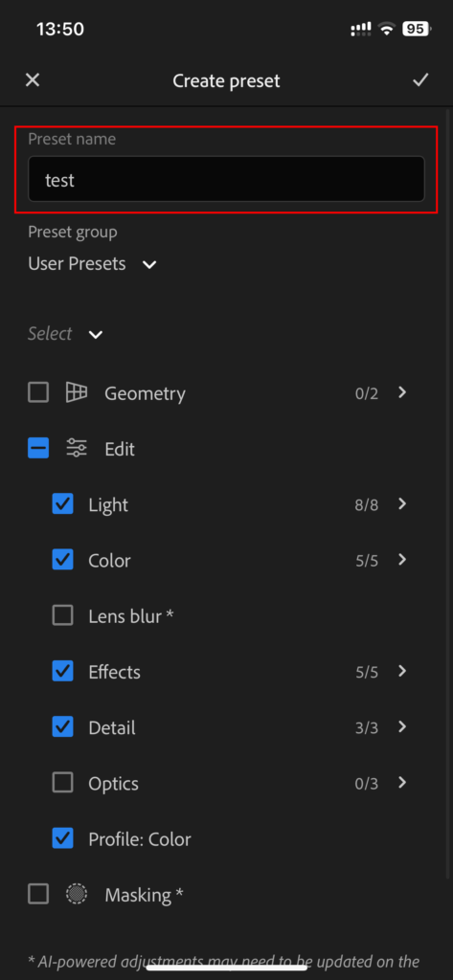
Task: Expand Detail options via chevron
Action: coord(402,727)
